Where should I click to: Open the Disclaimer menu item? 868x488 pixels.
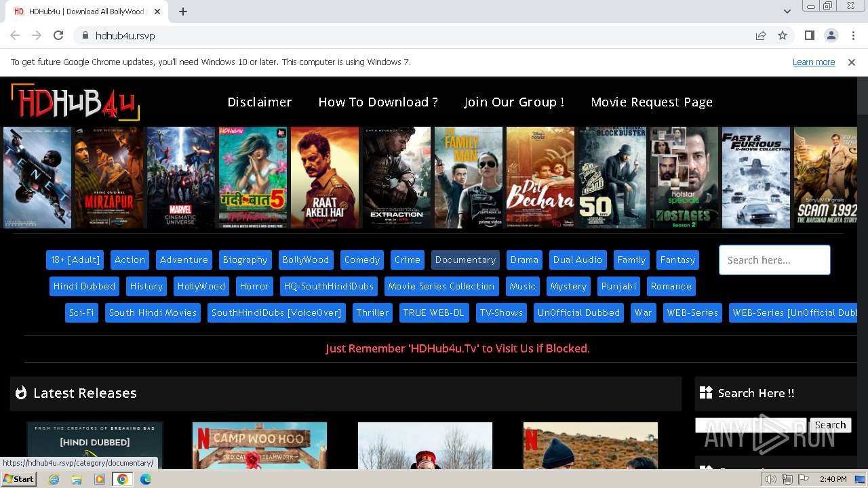coord(260,102)
